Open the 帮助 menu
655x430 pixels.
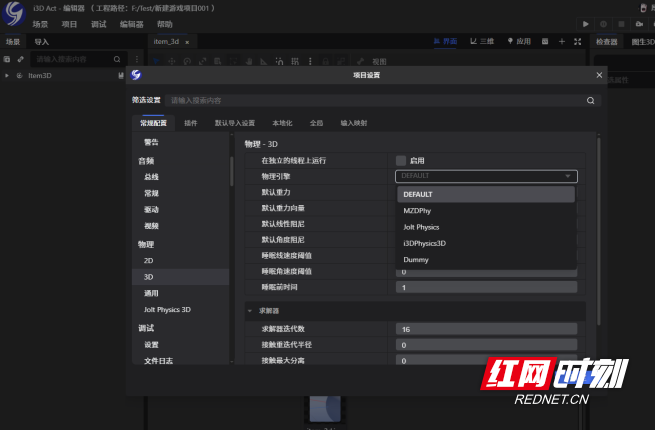(x=165, y=24)
